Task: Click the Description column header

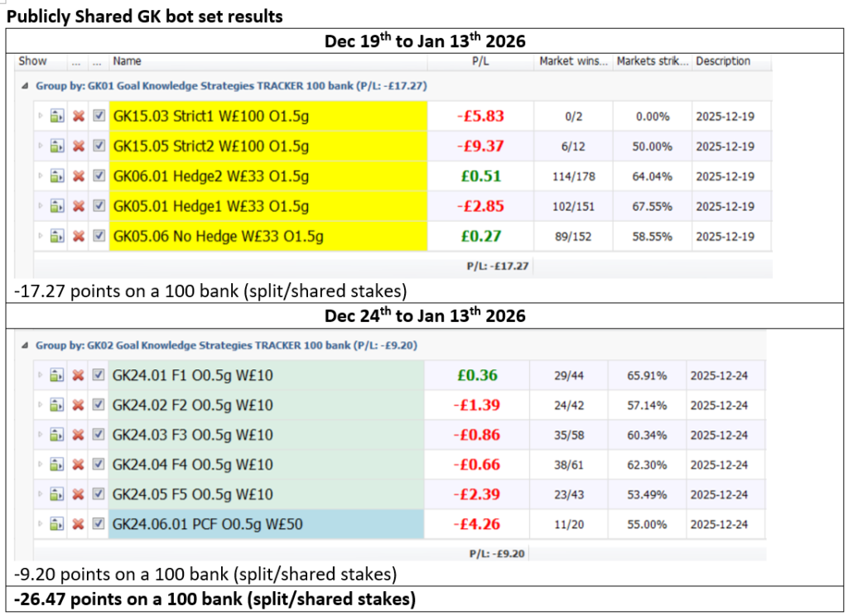Action: (x=722, y=61)
